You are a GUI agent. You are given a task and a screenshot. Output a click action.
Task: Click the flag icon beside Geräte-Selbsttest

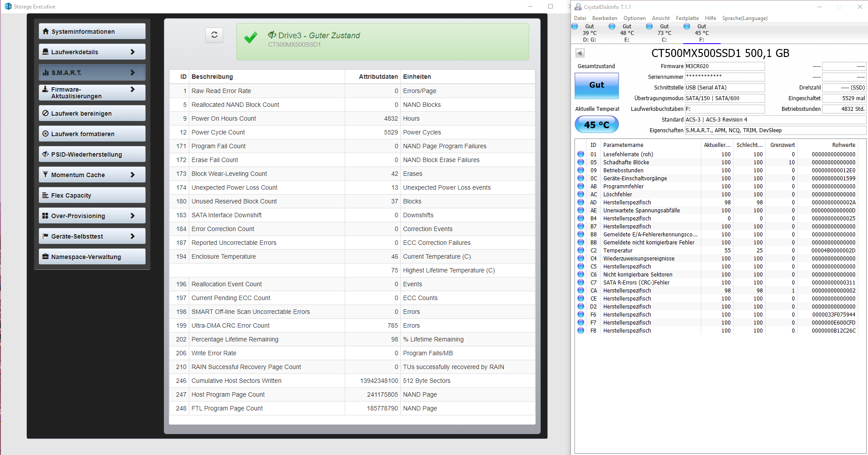45,236
